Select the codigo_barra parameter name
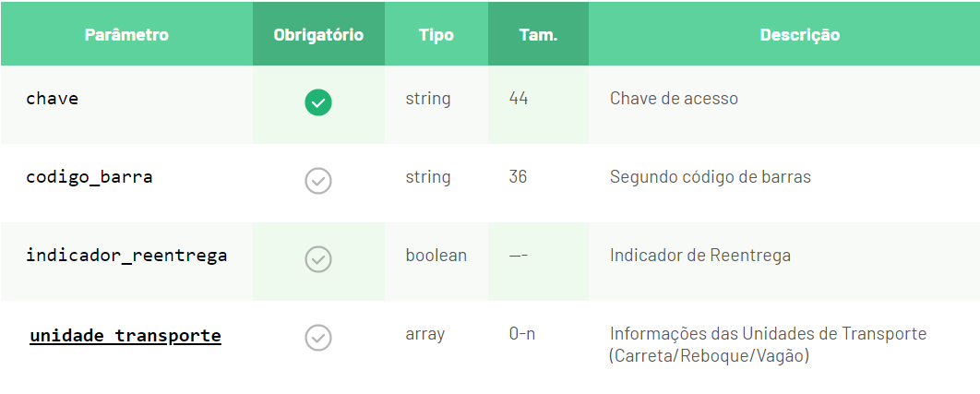Viewport: 980px width, 394px height. pos(90,177)
